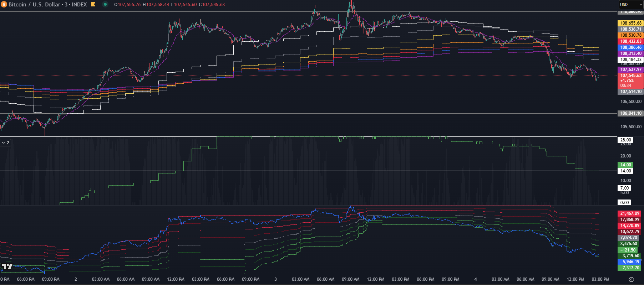Expand the collapsed indicator legend showing 2

coord(6,142)
